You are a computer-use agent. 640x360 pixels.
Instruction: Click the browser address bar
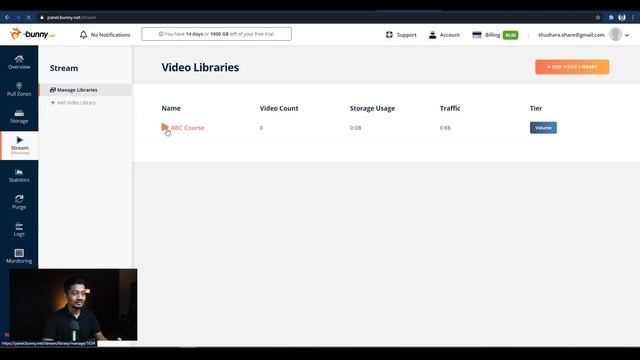click(314, 18)
